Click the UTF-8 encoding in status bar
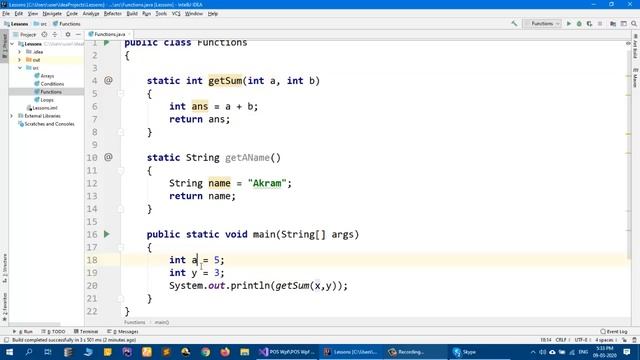This screenshot has width=640, height=360. (x=581, y=340)
